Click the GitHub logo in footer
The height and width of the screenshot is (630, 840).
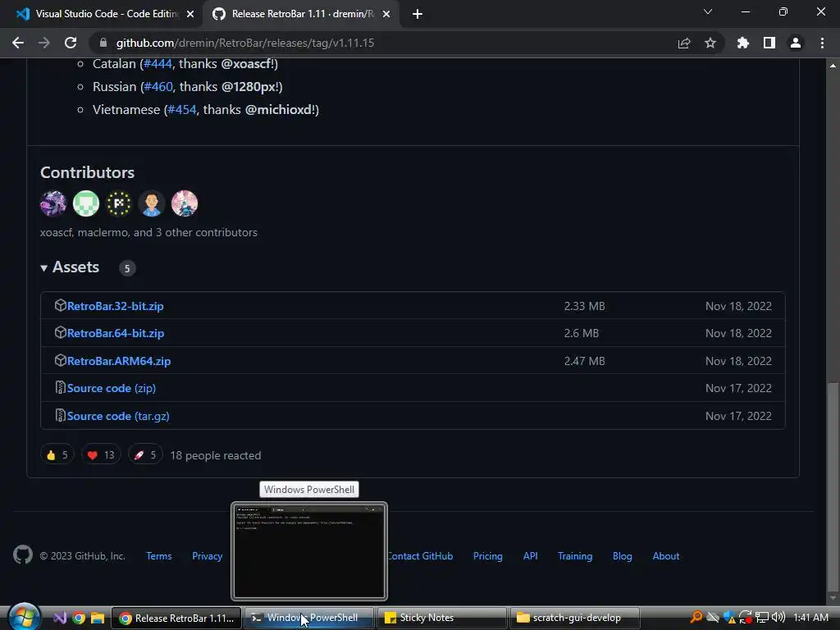point(23,555)
